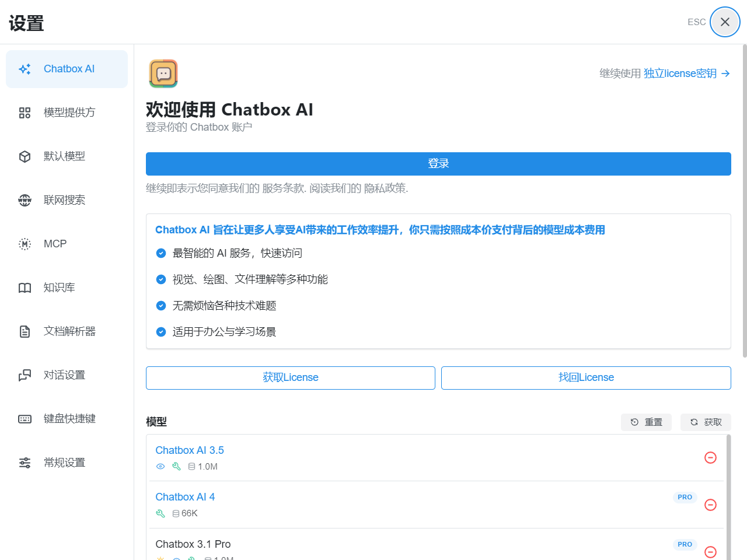Open 文档解析器 via its document icon
The height and width of the screenshot is (560, 747).
[25, 331]
